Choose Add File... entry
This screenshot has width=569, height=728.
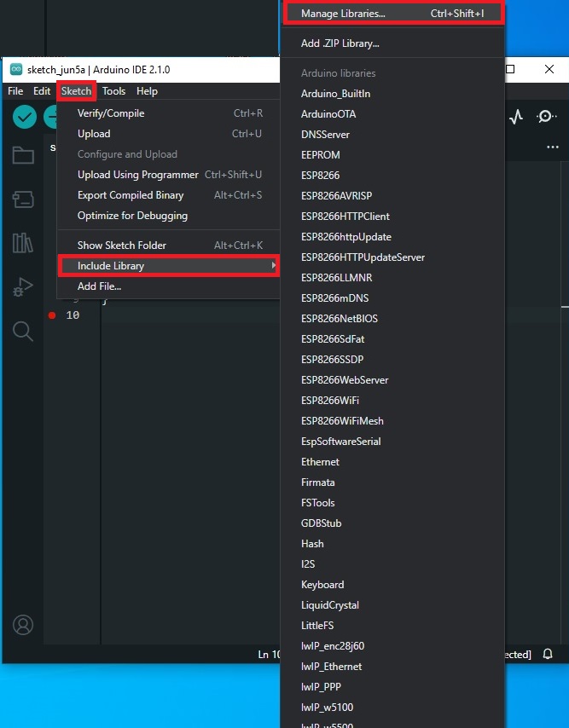coord(169,286)
